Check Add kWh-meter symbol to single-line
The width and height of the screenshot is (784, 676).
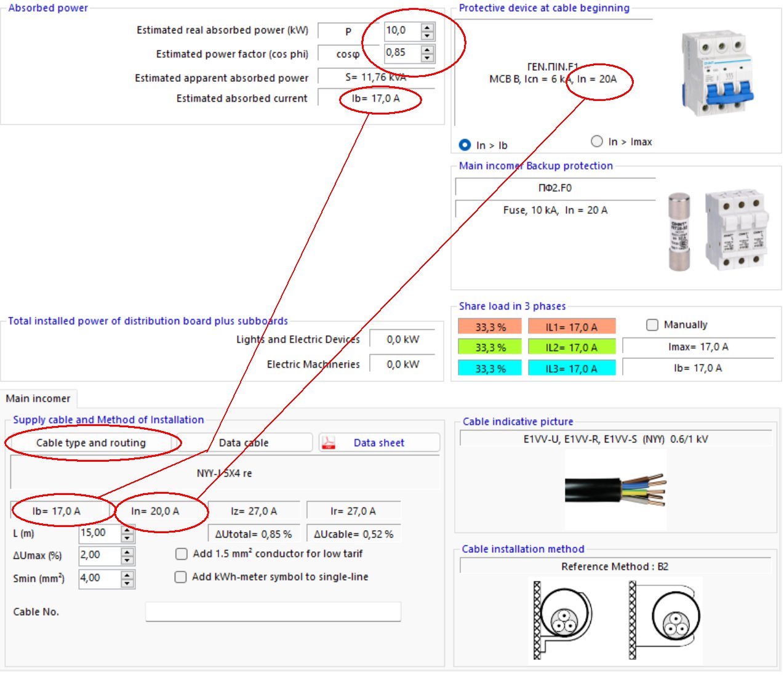click(181, 577)
